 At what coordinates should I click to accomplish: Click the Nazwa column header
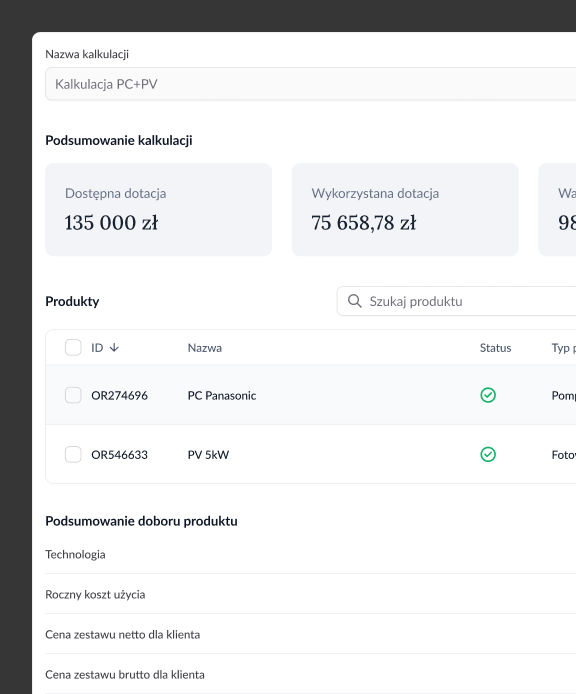[205, 348]
